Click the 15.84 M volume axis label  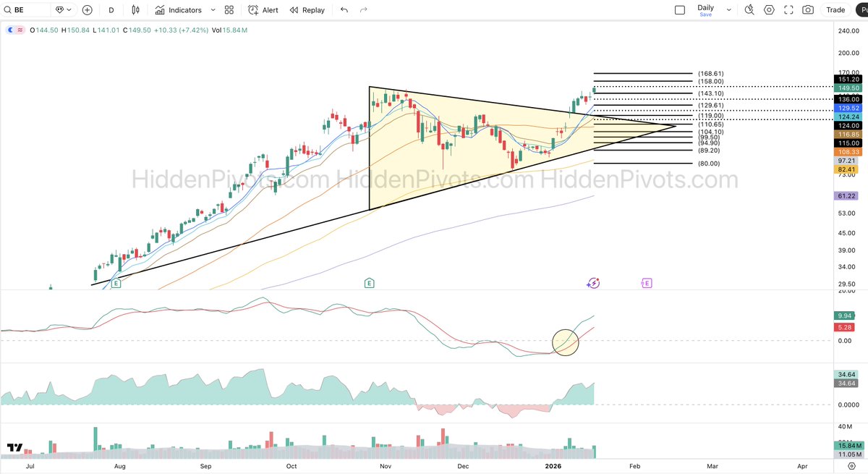[x=850, y=445]
